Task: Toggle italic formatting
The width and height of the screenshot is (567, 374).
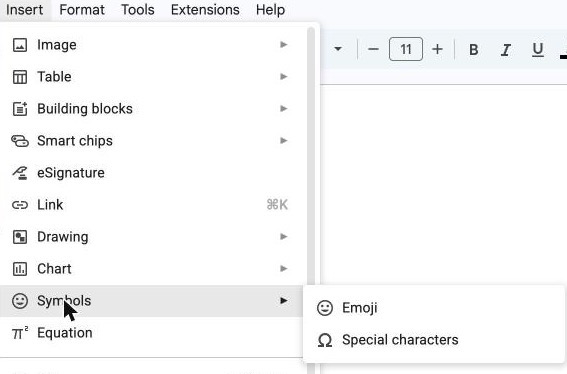Action: click(x=506, y=49)
